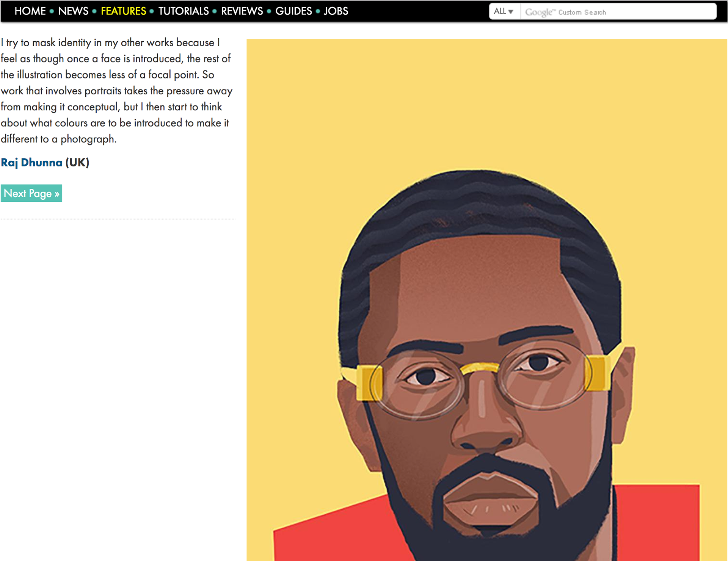Image resolution: width=728 pixels, height=561 pixels.
Task: Click the Next Page button
Action: click(31, 193)
